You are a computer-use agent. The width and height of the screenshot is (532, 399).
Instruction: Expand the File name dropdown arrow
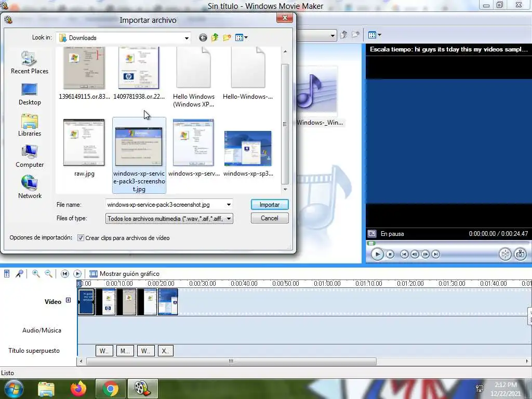pyautogui.click(x=229, y=205)
